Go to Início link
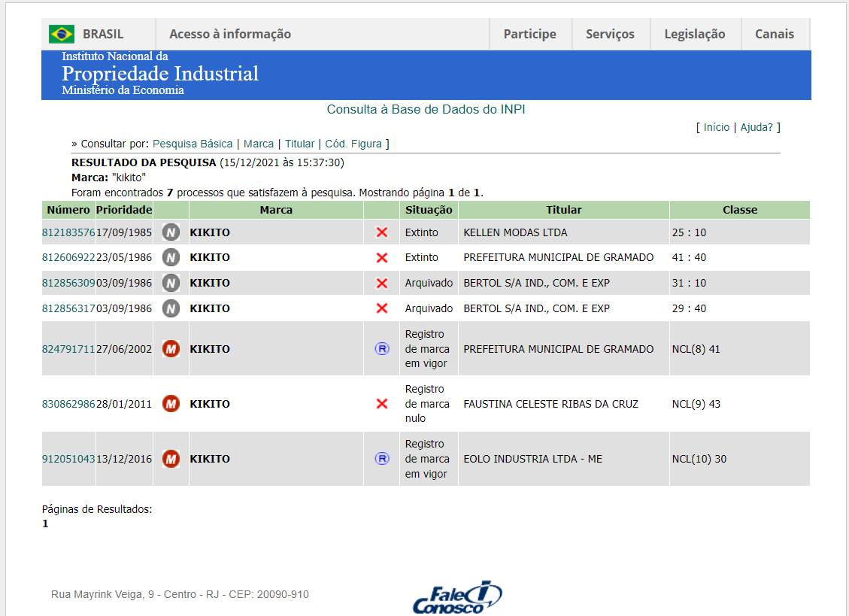This screenshot has height=616, width=849. (x=717, y=127)
